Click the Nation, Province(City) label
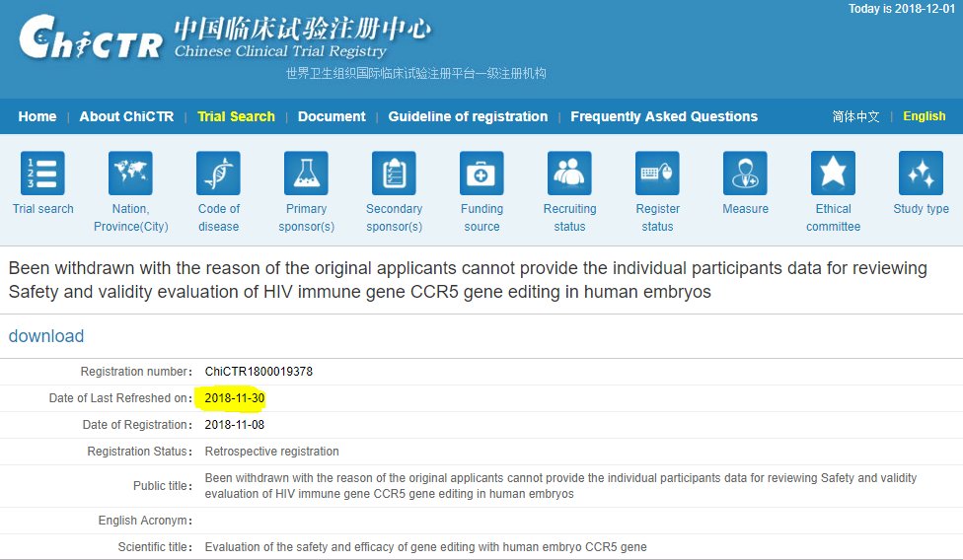Image resolution: width=963 pixels, height=560 pixels. (x=131, y=218)
